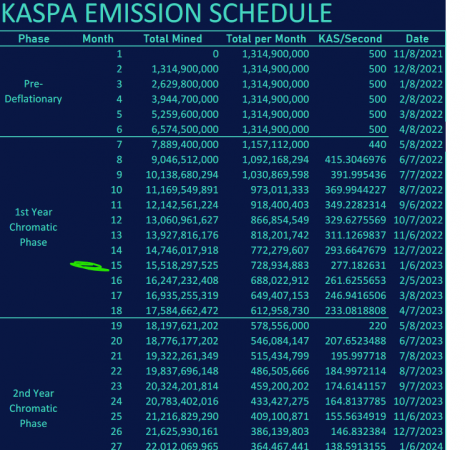465x450 pixels.
Task: Click the green scribble mark beside month 15
Action: click(89, 266)
